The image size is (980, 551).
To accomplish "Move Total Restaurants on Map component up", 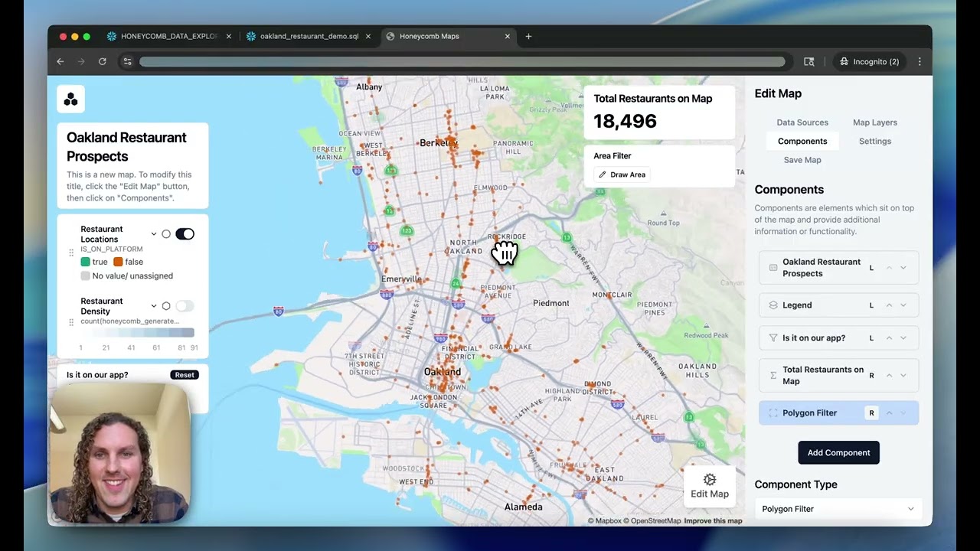I will click(x=889, y=376).
